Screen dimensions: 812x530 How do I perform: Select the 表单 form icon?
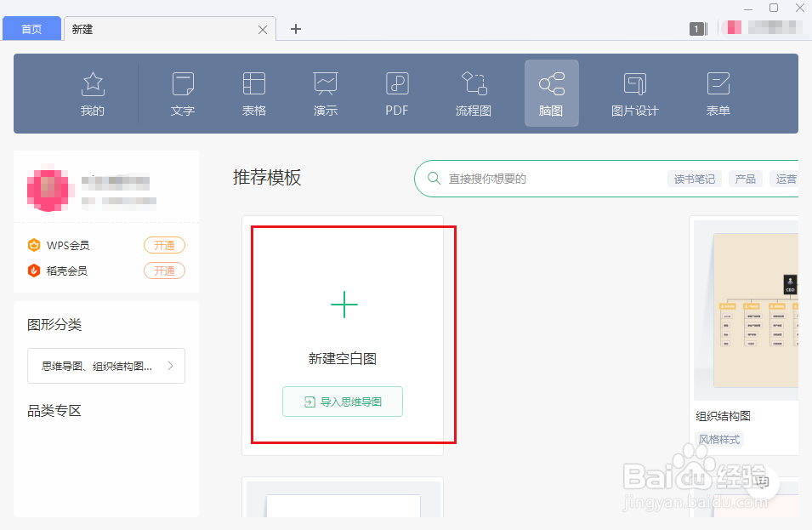pyautogui.click(x=718, y=83)
